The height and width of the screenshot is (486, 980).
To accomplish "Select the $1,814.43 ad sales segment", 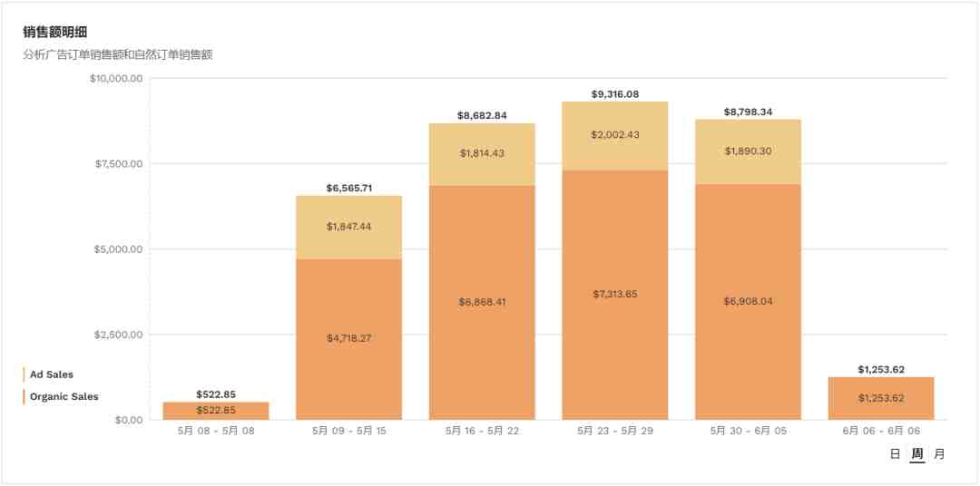I will pos(482,154).
